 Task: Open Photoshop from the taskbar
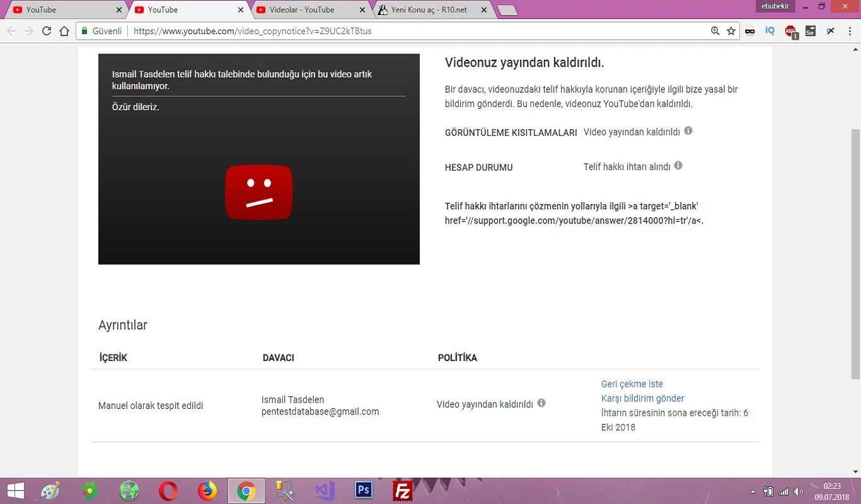364,491
